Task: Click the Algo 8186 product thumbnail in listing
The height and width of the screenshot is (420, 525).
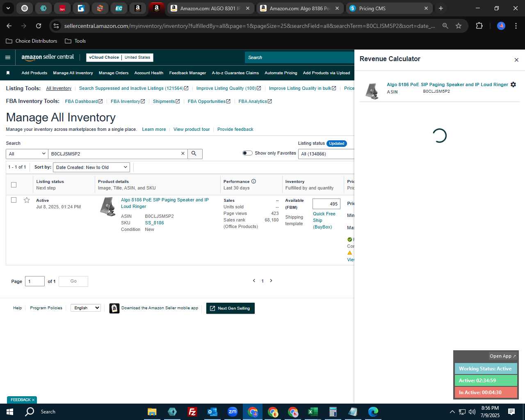Action: 108,206
